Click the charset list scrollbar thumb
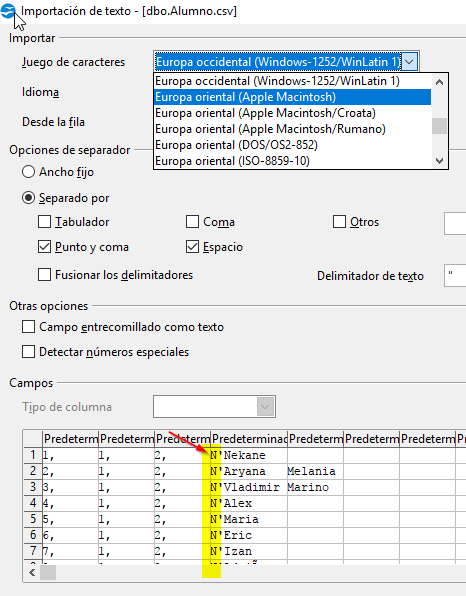Image resolution: width=466 pixels, height=596 pixels. coord(439,126)
